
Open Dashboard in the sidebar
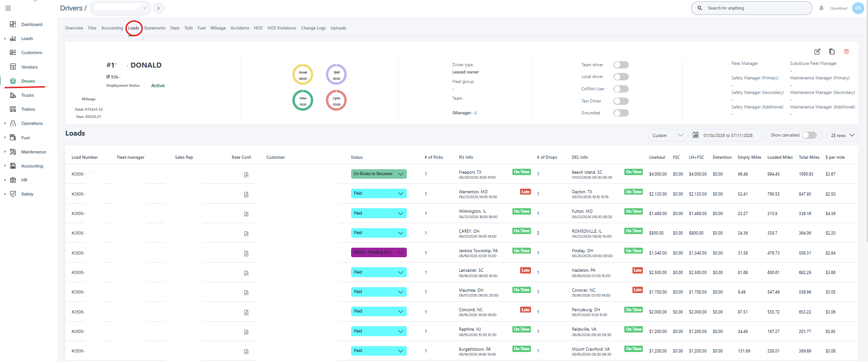point(32,24)
